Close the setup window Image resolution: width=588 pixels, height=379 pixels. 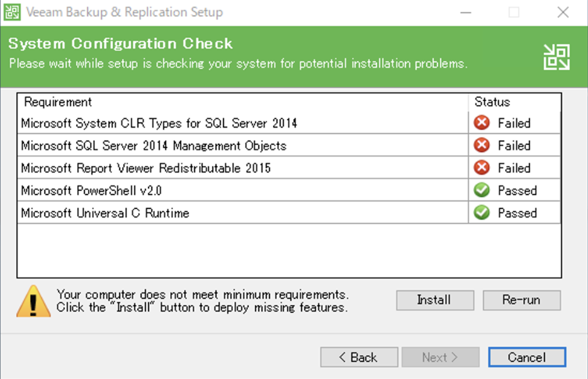tap(563, 13)
